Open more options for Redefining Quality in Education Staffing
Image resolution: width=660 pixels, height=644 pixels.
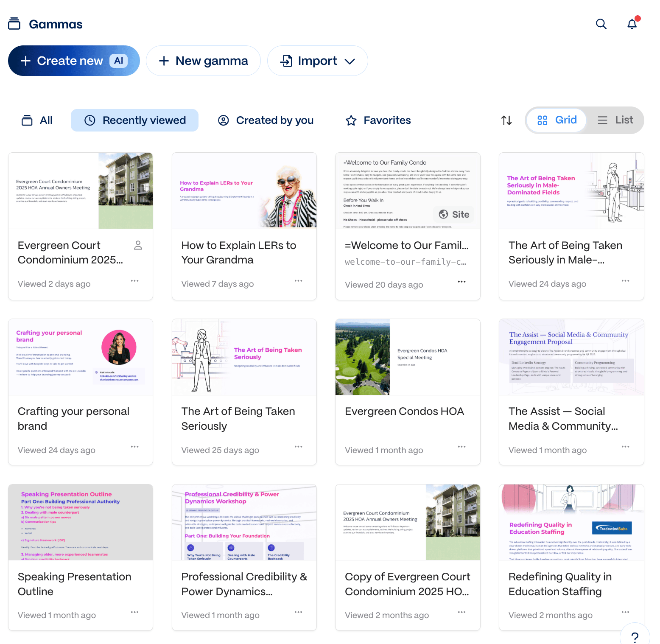625,612
